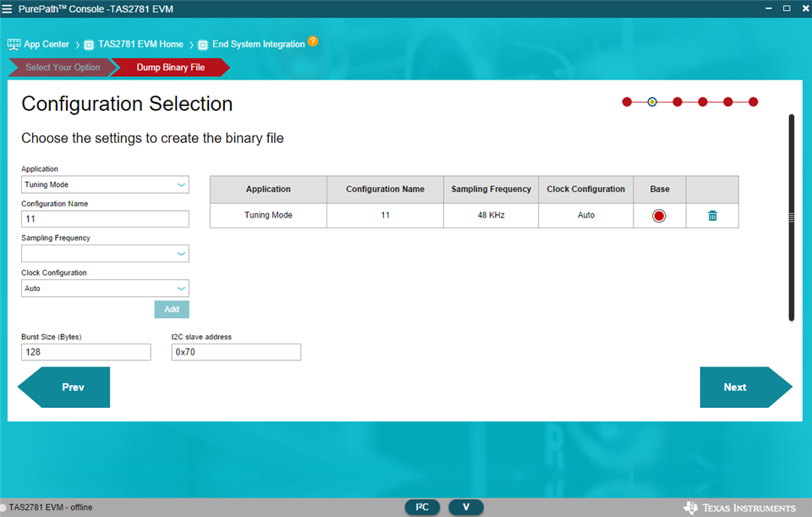Open the hamburger menu in title bar

7,8
